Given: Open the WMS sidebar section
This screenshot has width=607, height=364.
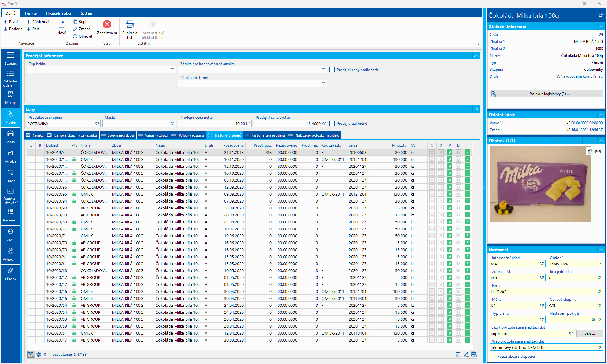Looking at the screenshot, I should pyautogui.click(x=10, y=137).
